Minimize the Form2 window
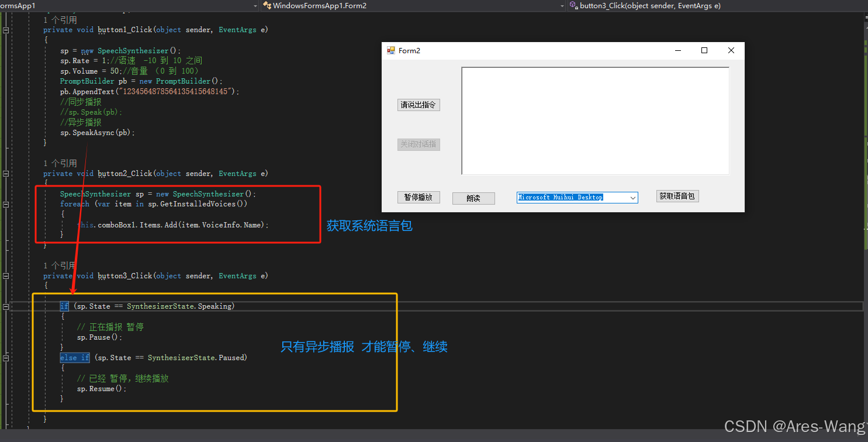The width and height of the screenshot is (868, 442). click(678, 51)
